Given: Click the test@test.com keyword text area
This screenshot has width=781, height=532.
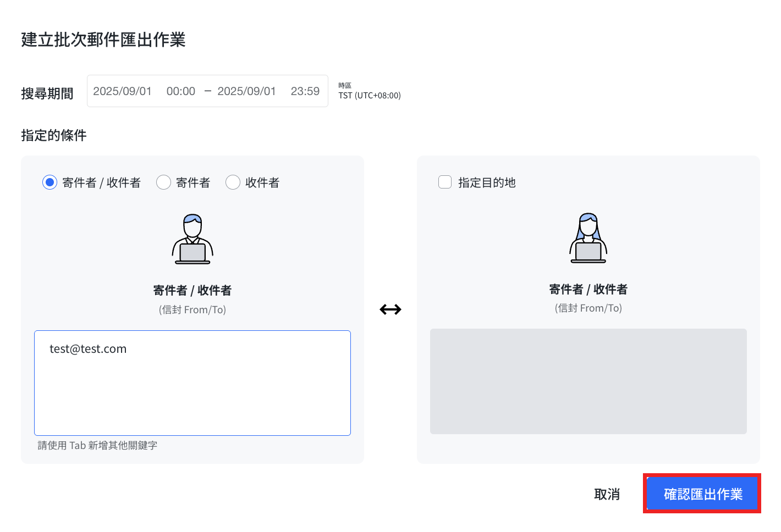Looking at the screenshot, I should click(x=193, y=383).
